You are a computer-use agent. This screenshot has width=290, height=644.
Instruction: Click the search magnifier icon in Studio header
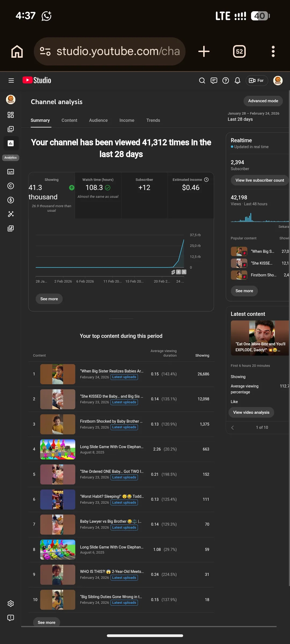click(x=202, y=80)
